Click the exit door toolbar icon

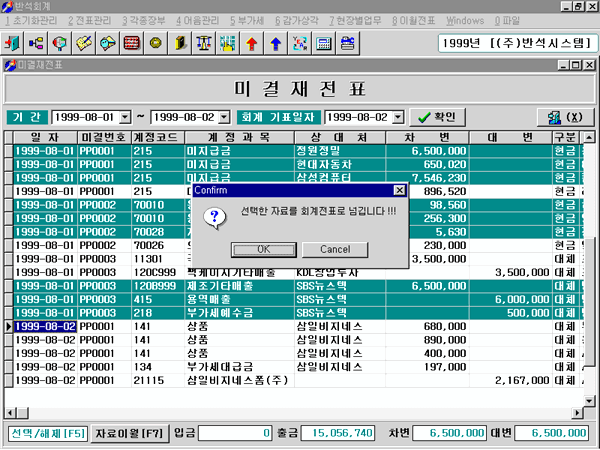click(12, 43)
